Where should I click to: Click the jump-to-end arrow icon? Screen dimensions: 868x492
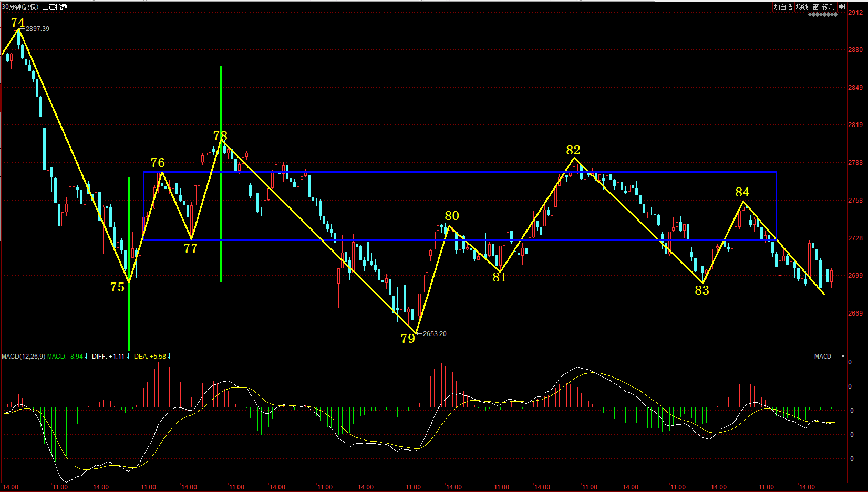[x=842, y=7]
